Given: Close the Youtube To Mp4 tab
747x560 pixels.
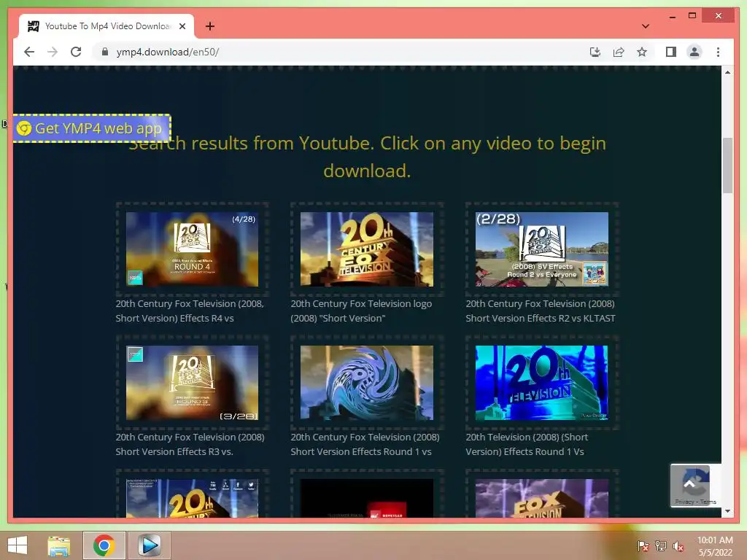Looking at the screenshot, I should [x=182, y=26].
